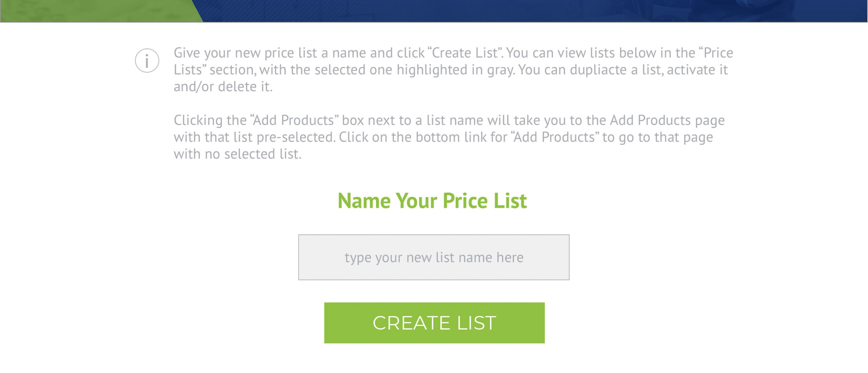Screen dimensions: 868x373
Task: Click “to go to that page” text
Action: coord(657,138)
